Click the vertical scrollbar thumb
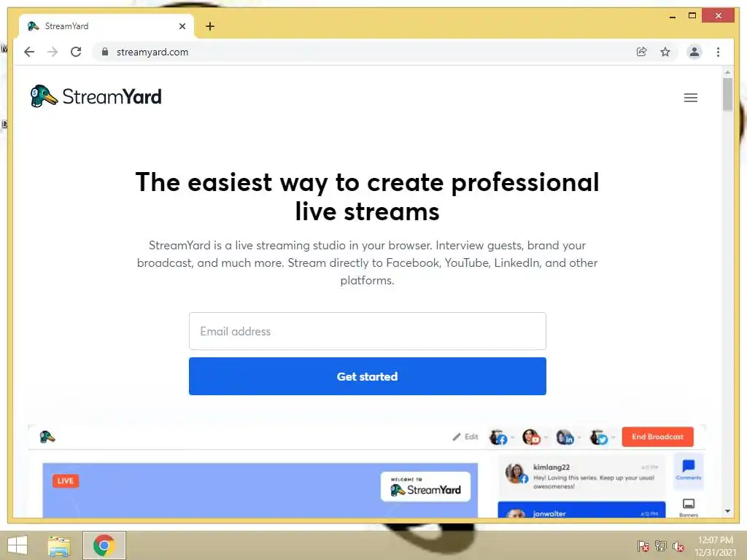 (x=727, y=94)
